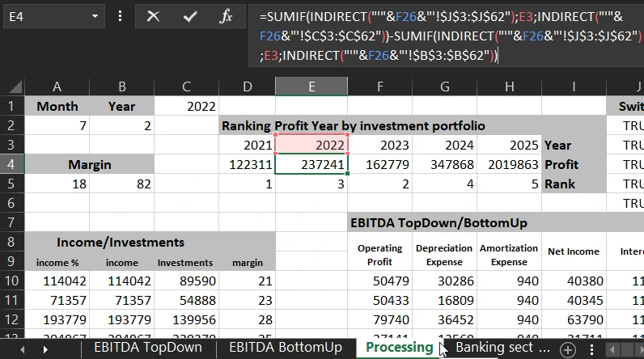Click the Amortization Expense column heading
This screenshot has height=359, width=644.
[x=509, y=255]
